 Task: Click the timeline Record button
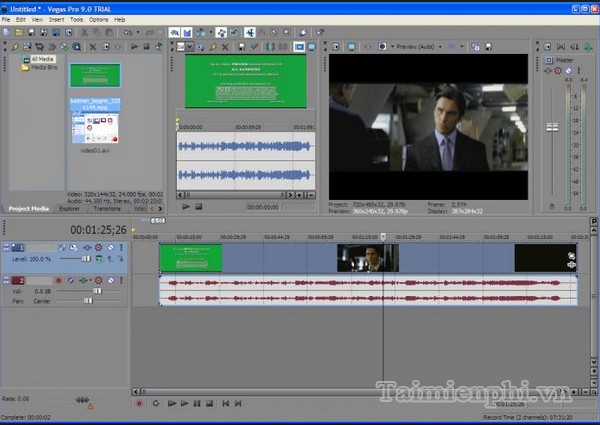click(x=139, y=403)
